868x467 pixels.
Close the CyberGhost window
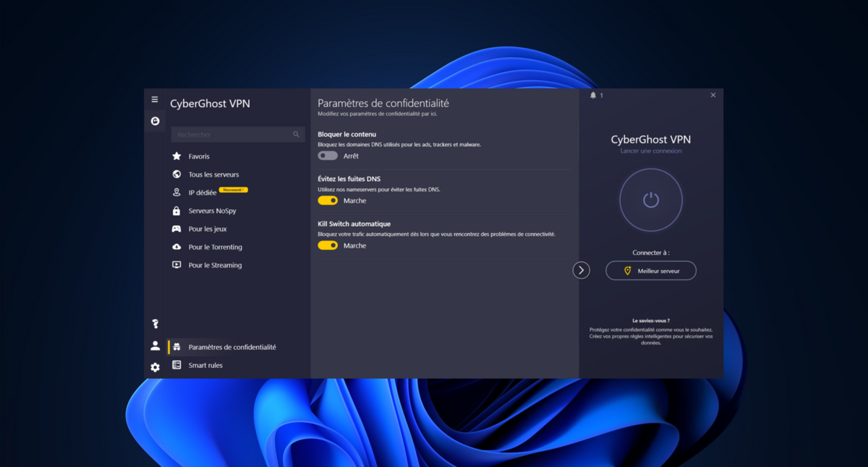click(713, 95)
